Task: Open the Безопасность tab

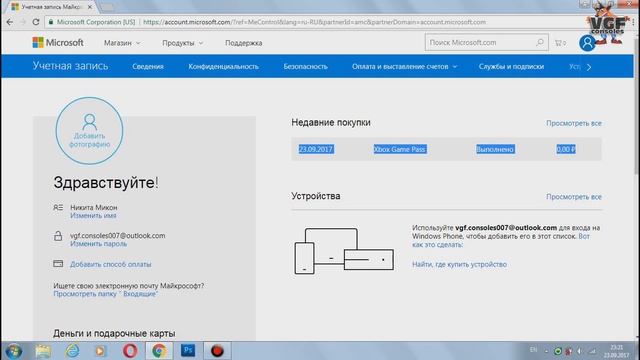Action: coord(305,67)
